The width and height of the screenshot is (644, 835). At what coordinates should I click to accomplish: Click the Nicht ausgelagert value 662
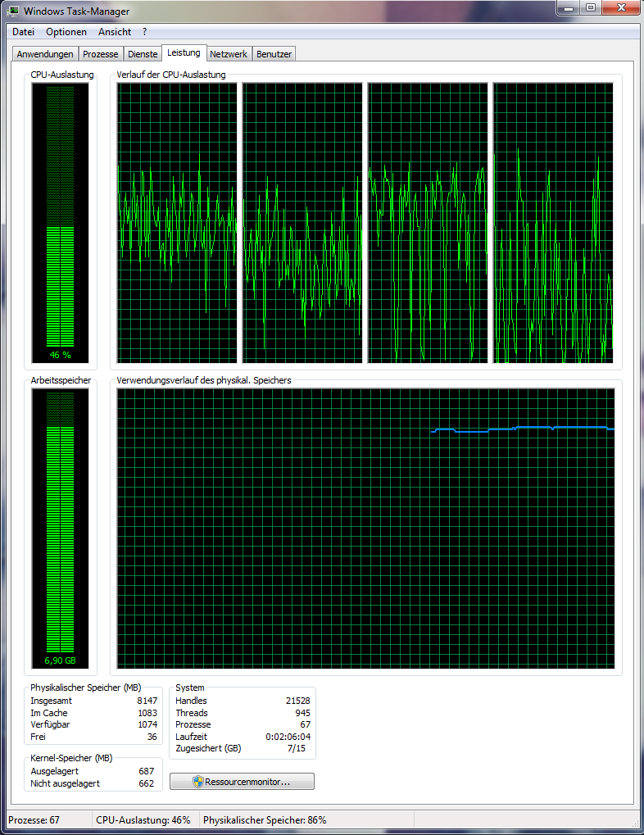pos(147,783)
